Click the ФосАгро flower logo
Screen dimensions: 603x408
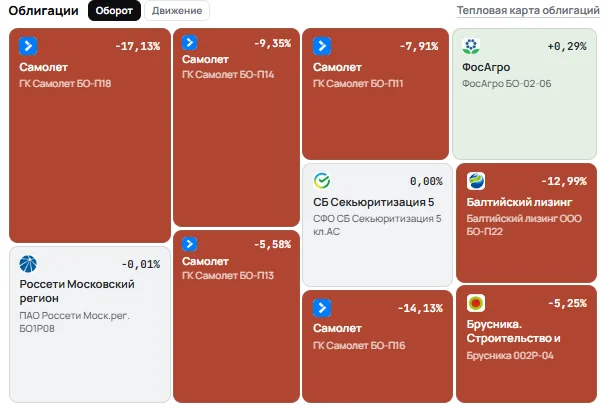471,46
